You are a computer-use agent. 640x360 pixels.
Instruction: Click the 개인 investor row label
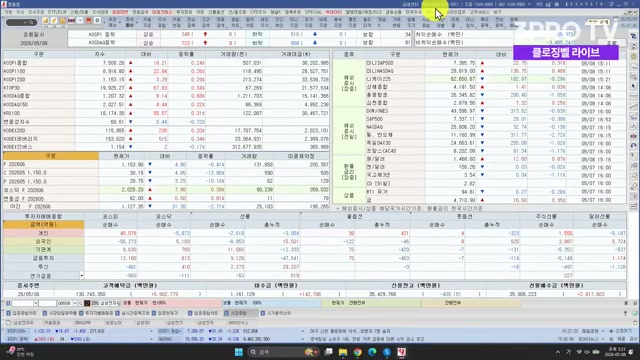[43, 233]
